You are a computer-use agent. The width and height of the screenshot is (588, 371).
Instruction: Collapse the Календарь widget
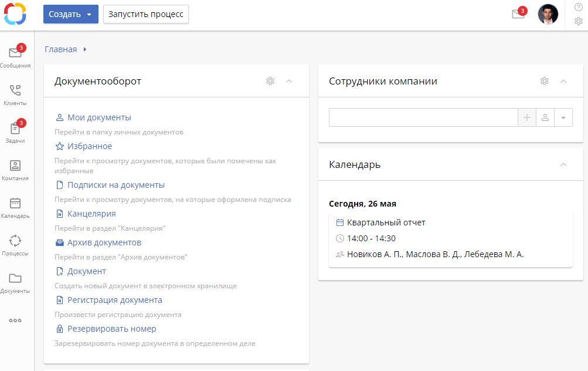563,164
